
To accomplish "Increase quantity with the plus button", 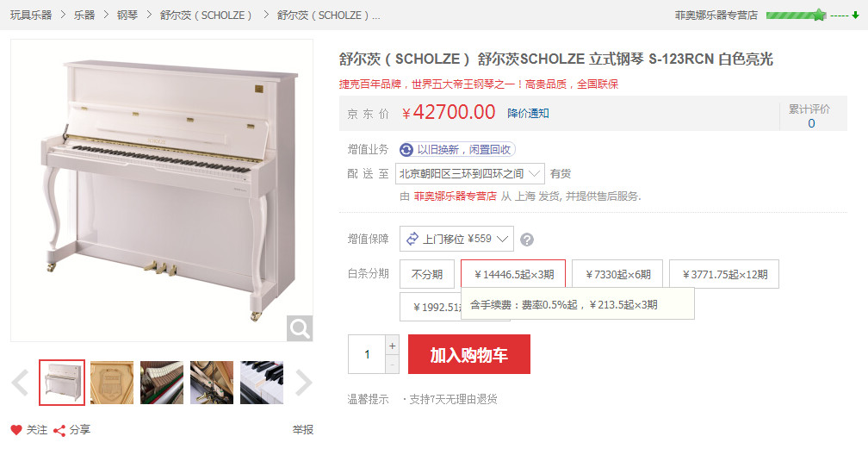I will click(392, 346).
